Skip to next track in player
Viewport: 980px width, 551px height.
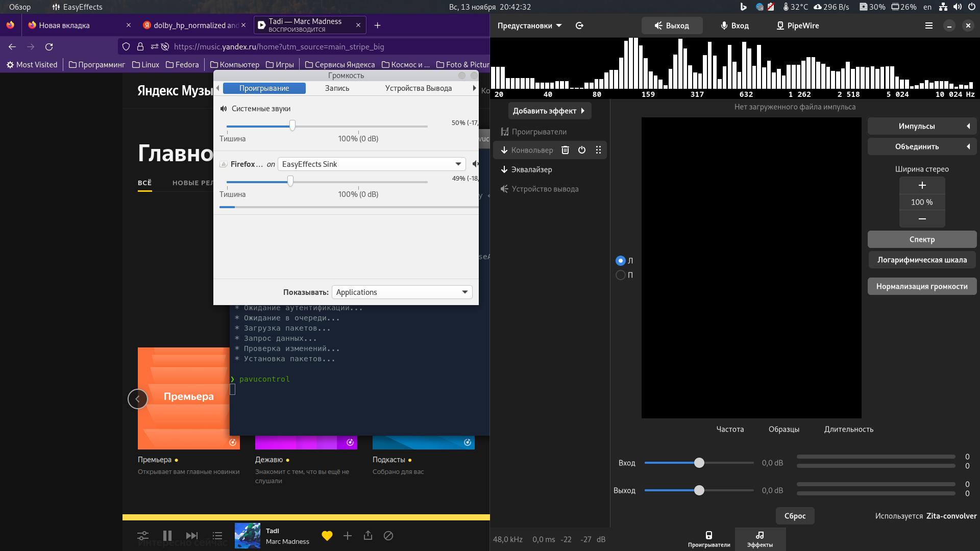192,536
